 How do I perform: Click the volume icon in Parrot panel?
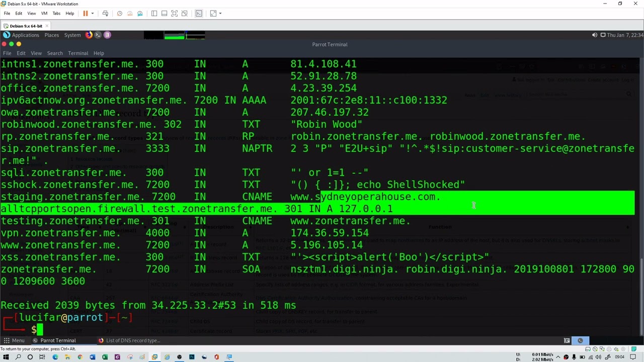click(595, 35)
